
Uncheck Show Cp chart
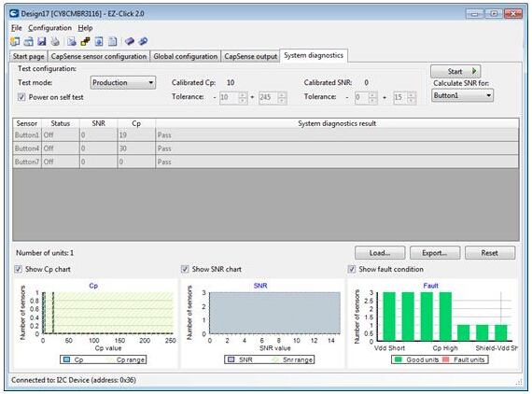point(19,269)
